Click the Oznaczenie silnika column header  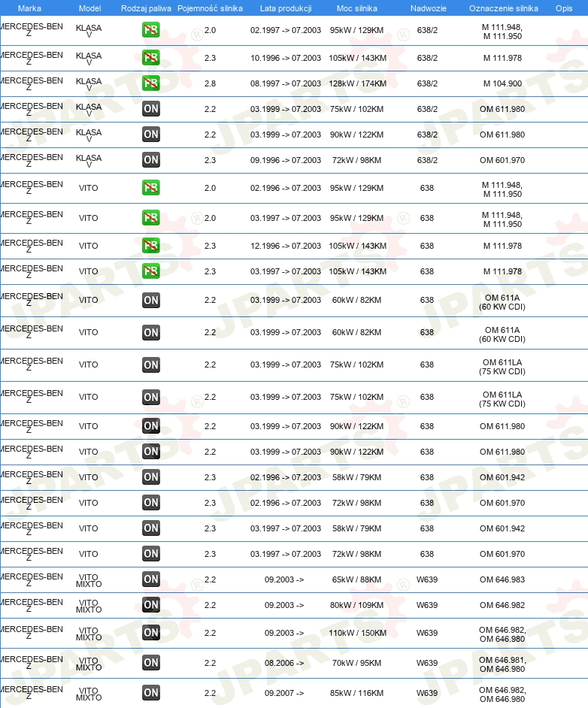point(504,8)
